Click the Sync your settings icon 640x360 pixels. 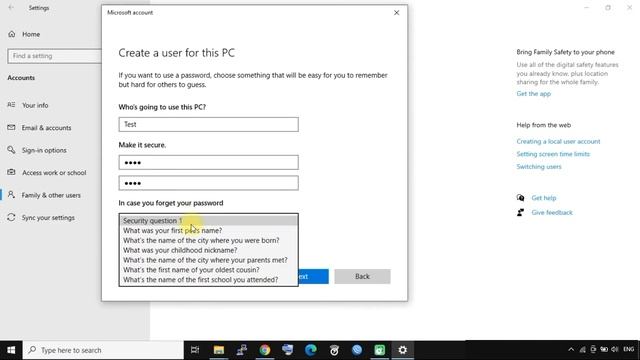[x=11, y=217]
